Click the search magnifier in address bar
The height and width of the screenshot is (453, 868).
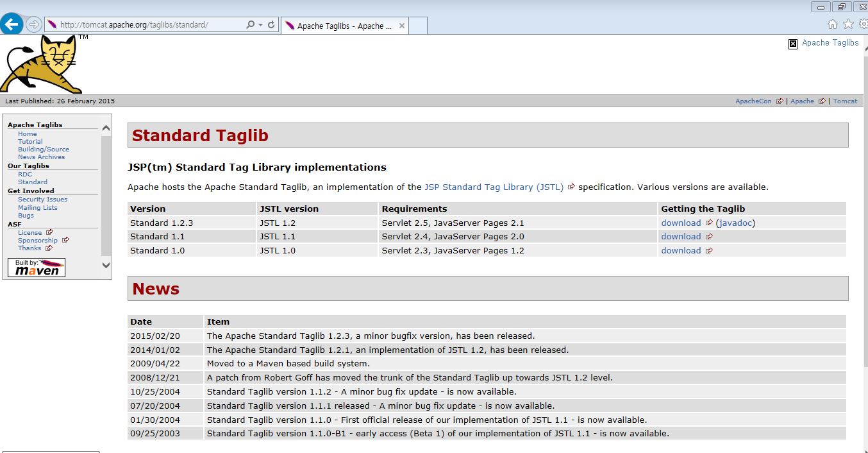tap(251, 25)
